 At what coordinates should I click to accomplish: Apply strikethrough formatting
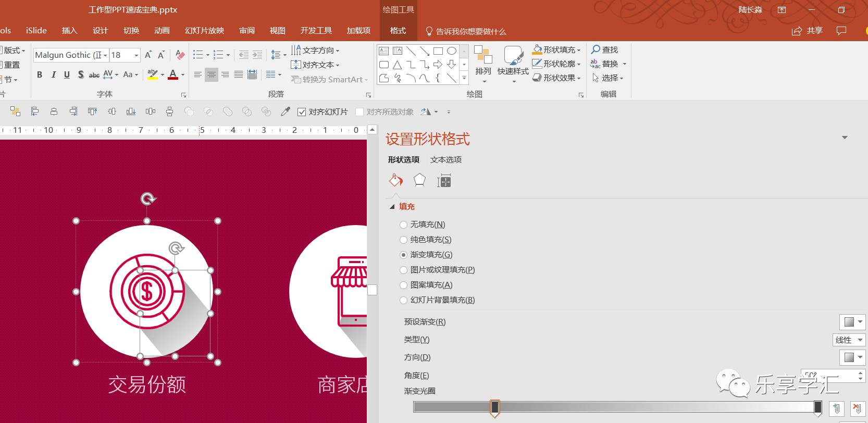click(x=94, y=75)
